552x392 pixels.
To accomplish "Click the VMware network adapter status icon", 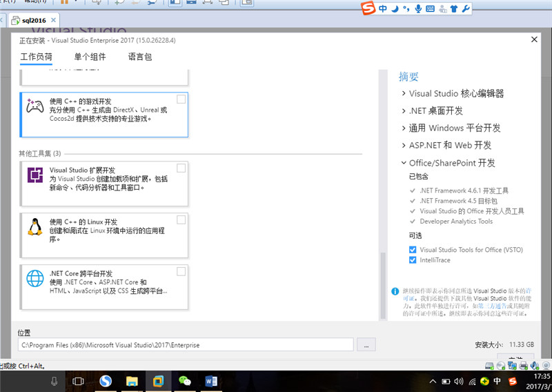I will pos(512,366).
